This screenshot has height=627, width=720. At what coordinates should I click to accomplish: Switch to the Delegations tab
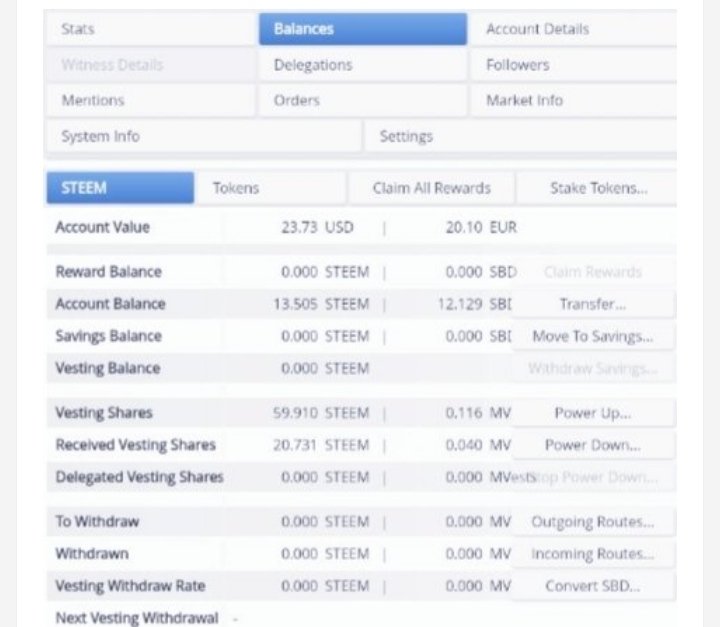[363, 65]
